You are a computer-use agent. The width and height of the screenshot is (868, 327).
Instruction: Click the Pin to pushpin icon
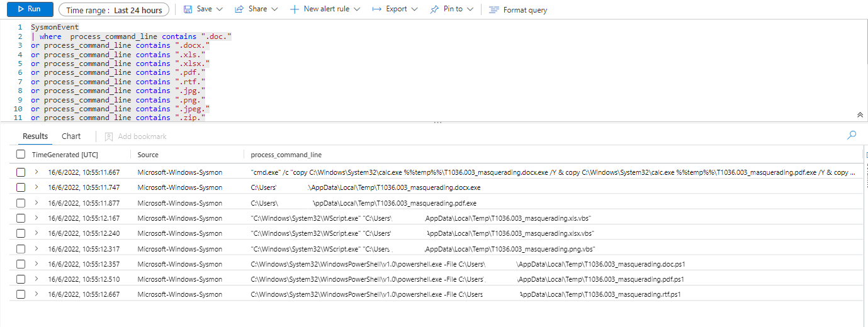[434, 9]
